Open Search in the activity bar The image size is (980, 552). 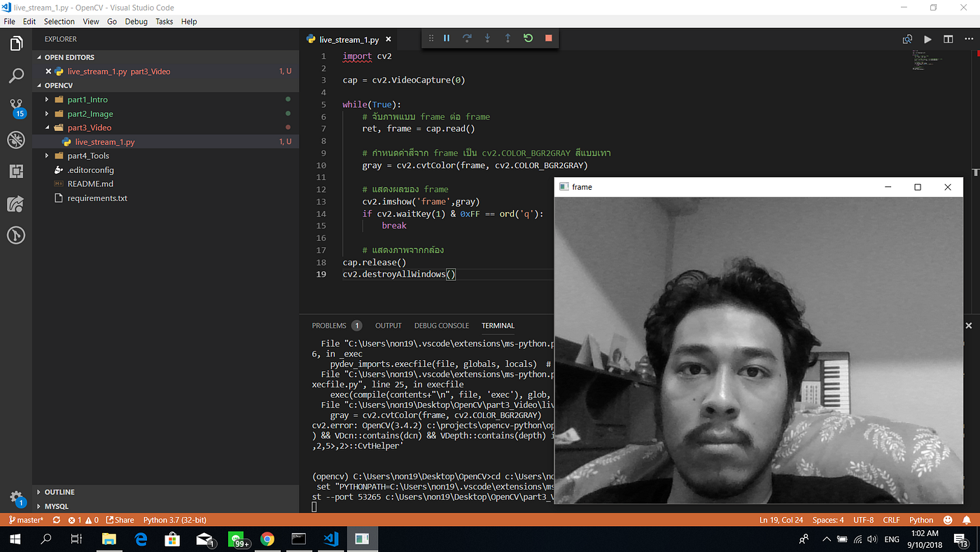(15, 74)
